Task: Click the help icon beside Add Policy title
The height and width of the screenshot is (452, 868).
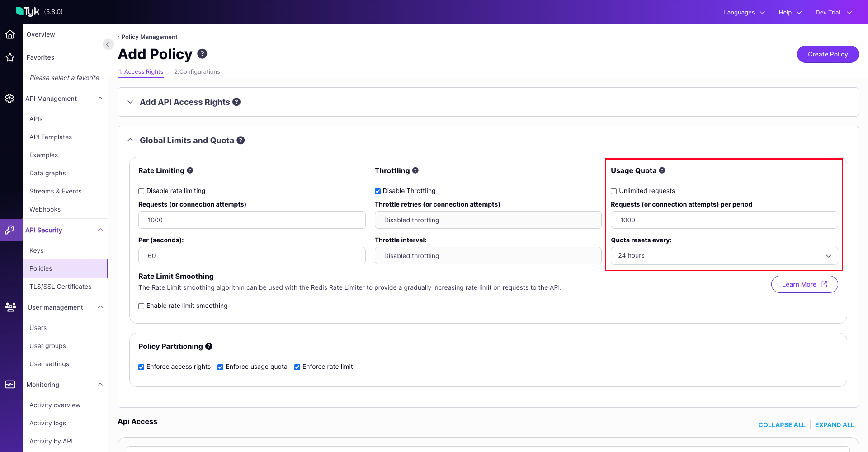Action: tap(202, 53)
